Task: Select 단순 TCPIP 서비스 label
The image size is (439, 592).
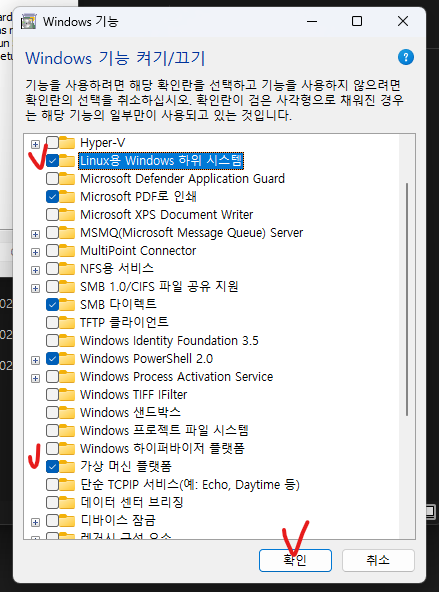Action: coord(190,484)
